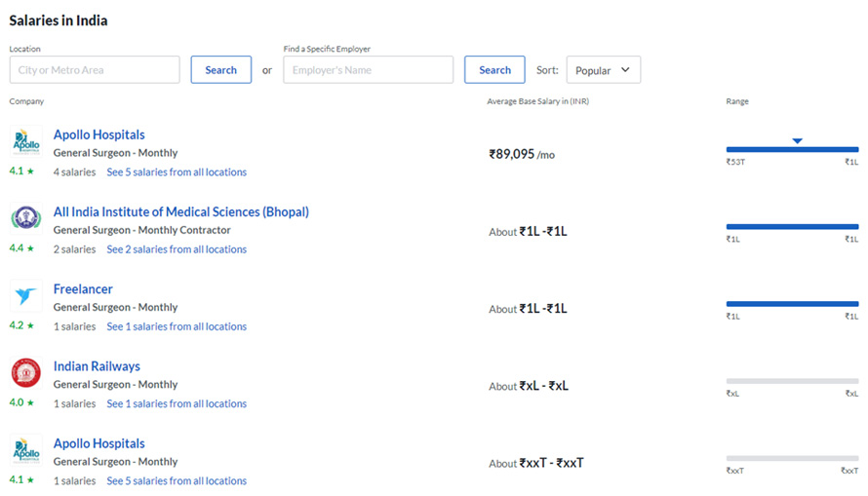Viewport: 868px width, 496px height.
Task: Click General Surgeon - Monthly Contractor text
Action: pos(141,230)
